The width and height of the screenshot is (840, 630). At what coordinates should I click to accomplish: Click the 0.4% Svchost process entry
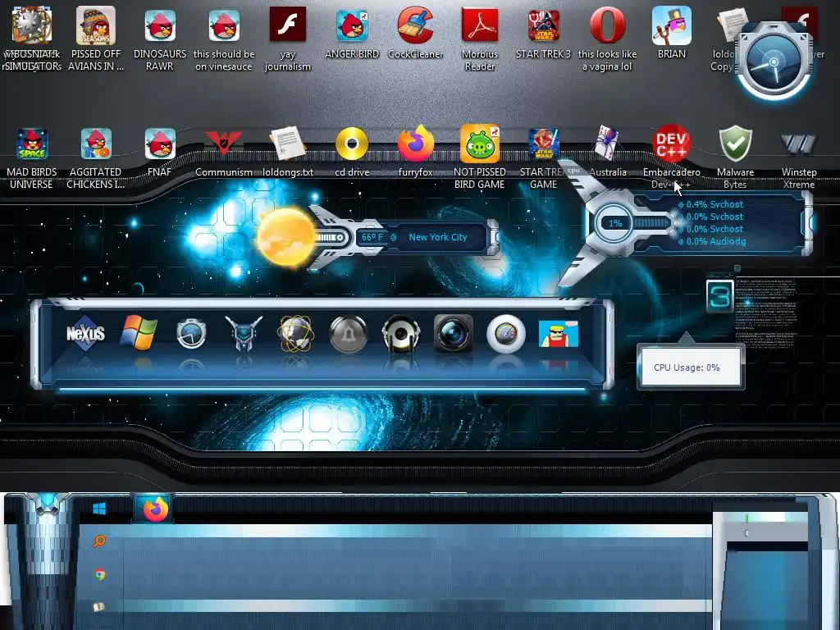pos(714,204)
